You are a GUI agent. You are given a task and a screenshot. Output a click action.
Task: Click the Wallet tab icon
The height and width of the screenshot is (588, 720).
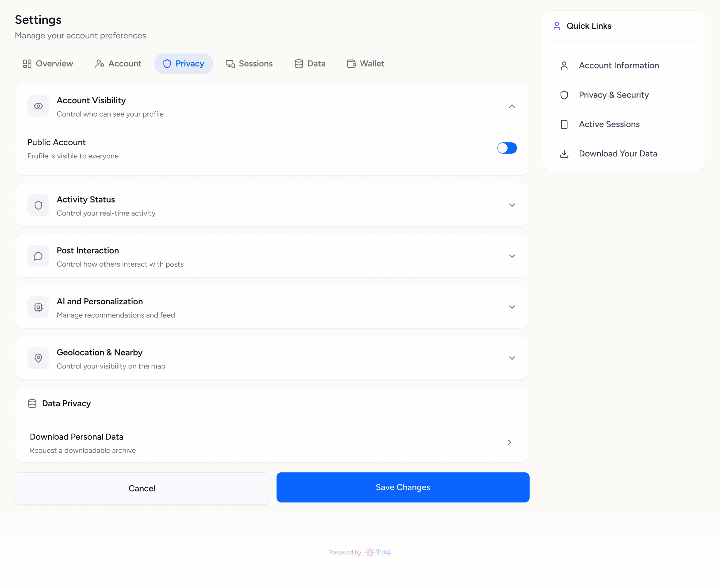tap(351, 64)
